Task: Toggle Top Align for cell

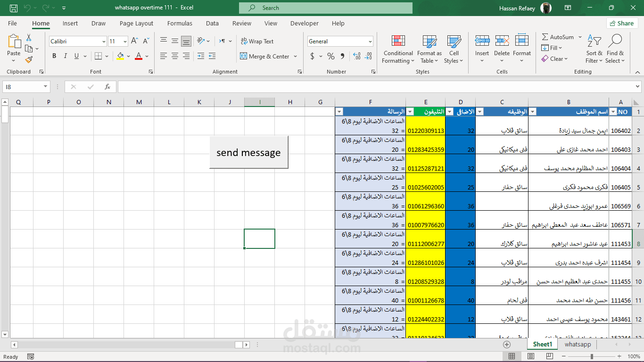Action: point(164,41)
